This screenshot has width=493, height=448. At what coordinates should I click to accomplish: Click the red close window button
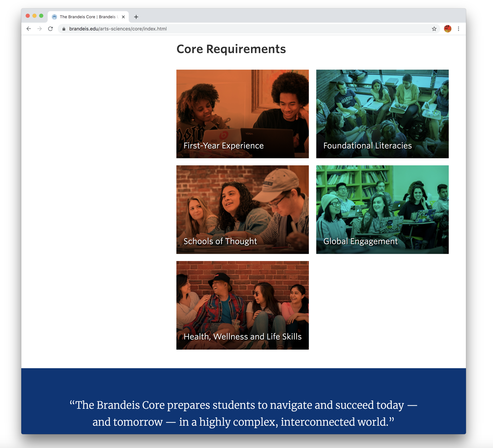pos(28,16)
